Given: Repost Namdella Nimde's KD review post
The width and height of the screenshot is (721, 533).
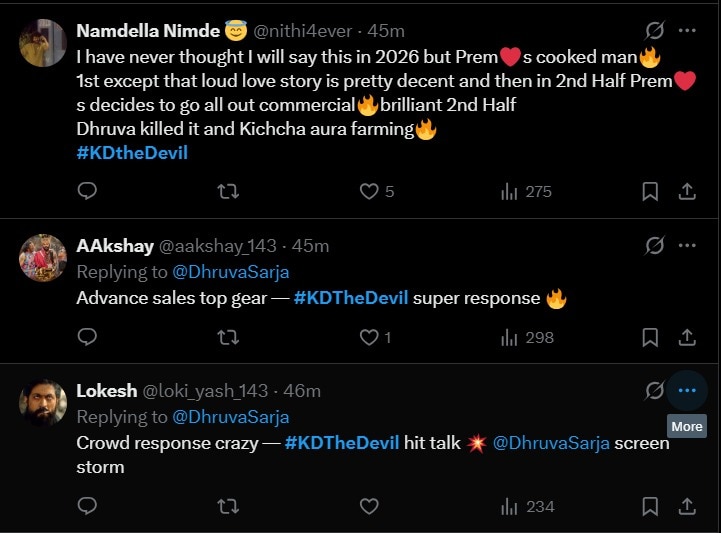Looking at the screenshot, I should [x=228, y=191].
